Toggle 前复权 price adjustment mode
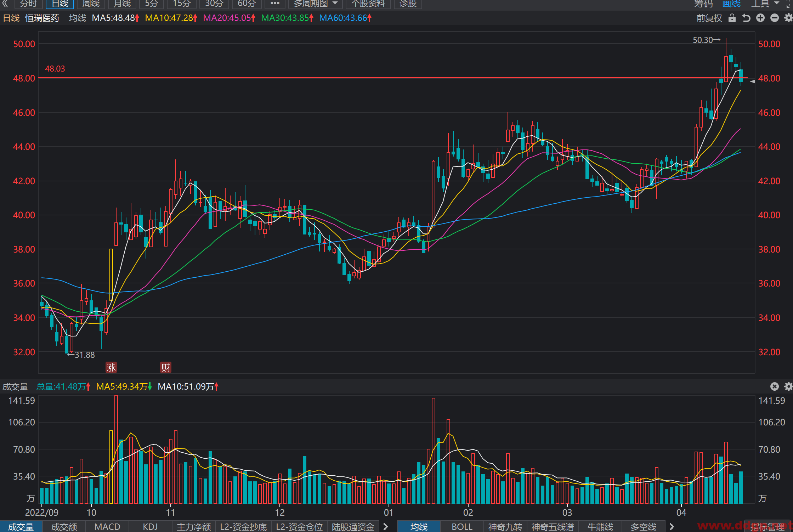Viewport: 793px width, 532px height. [x=709, y=18]
